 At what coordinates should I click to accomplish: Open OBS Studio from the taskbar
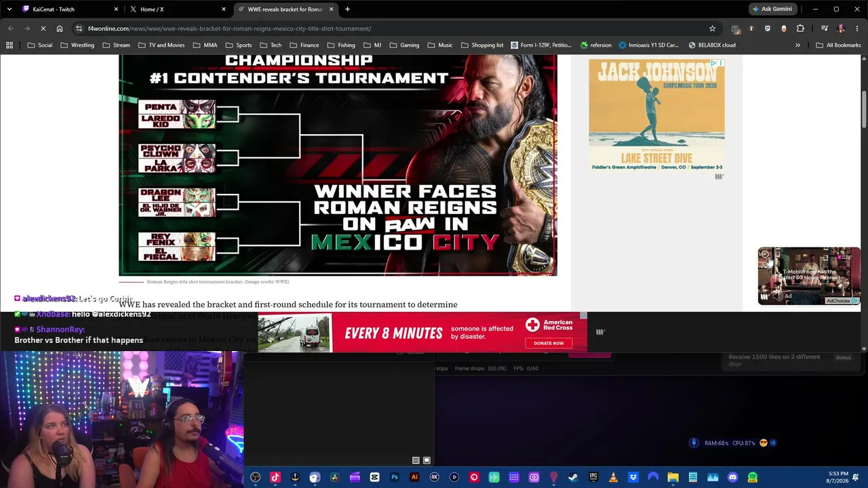256,477
